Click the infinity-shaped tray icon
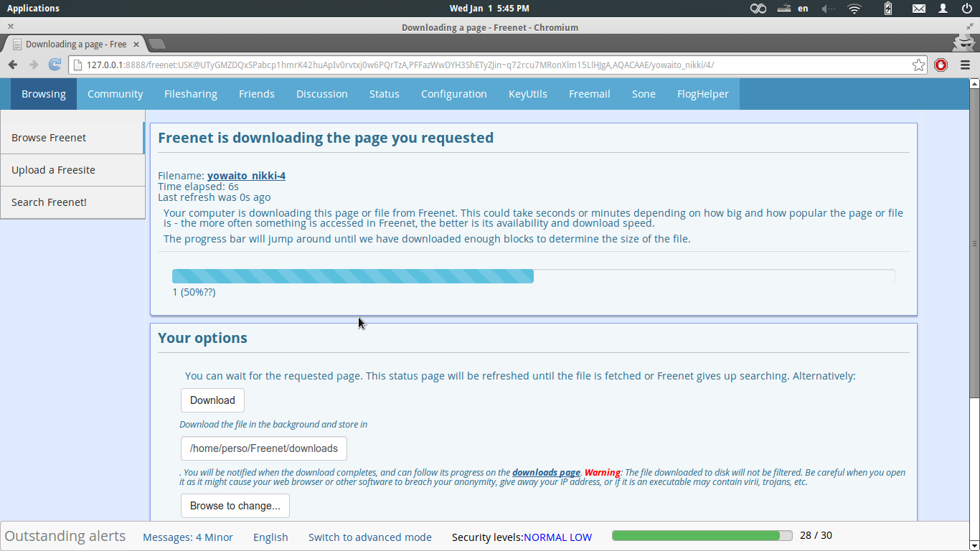The height and width of the screenshot is (551, 980). 758,9
